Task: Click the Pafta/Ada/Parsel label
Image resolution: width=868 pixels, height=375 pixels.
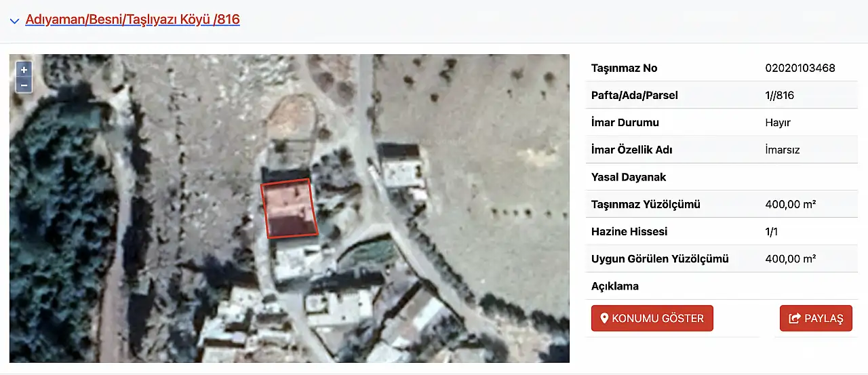Action: tap(635, 95)
